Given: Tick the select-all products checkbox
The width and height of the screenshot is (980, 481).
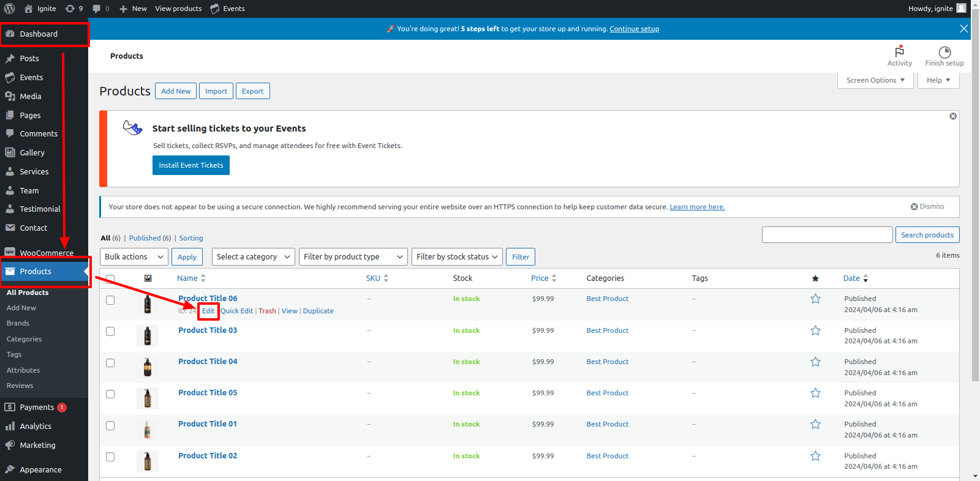Looking at the screenshot, I should (110, 279).
